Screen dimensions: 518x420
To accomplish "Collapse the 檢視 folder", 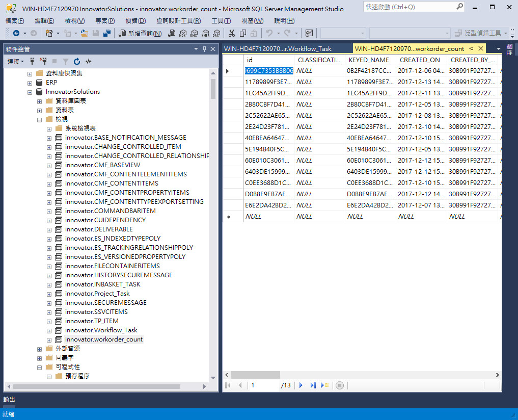I will [40, 120].
